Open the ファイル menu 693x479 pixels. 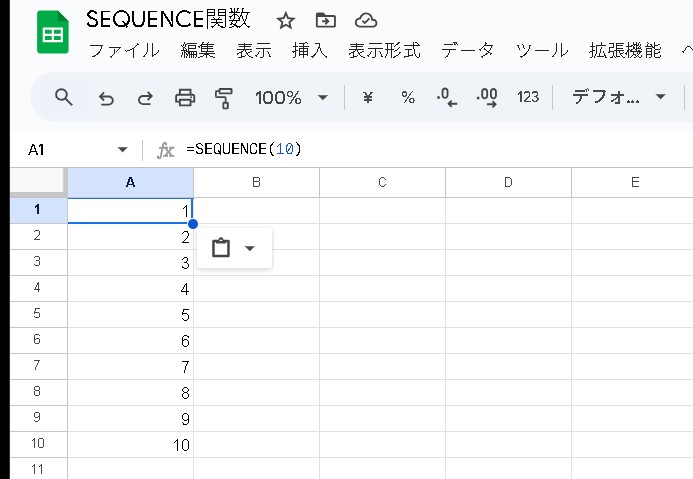point(124,51)
